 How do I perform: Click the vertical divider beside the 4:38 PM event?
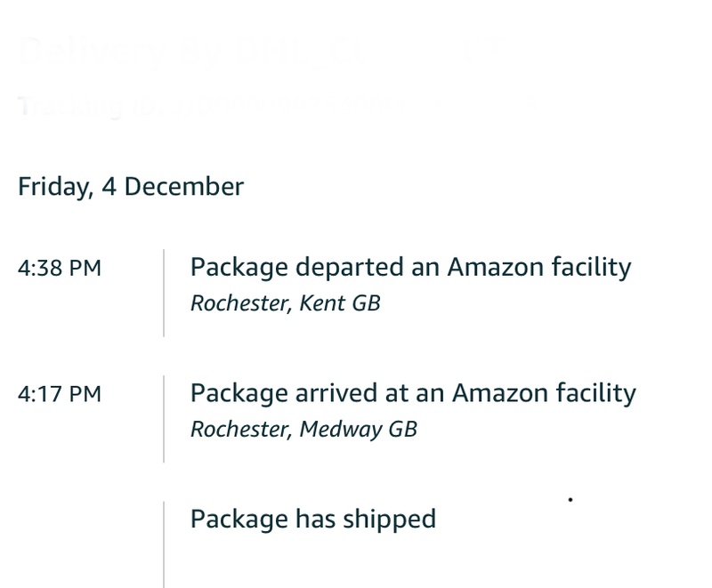164,293
